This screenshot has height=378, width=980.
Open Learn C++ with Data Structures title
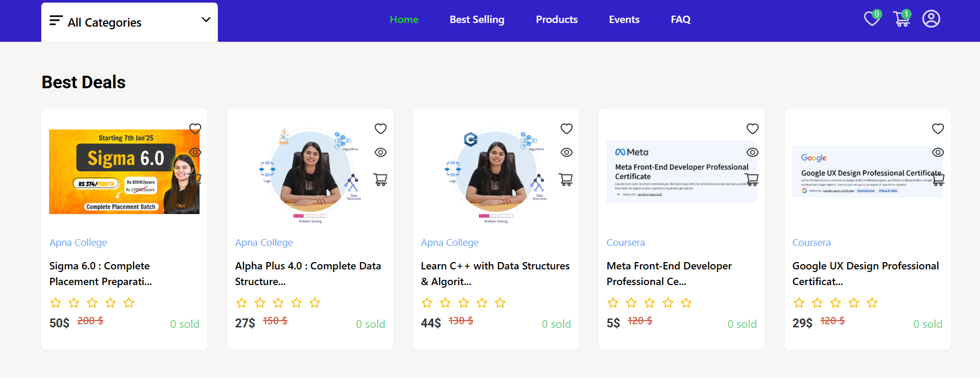click(495, 274)
